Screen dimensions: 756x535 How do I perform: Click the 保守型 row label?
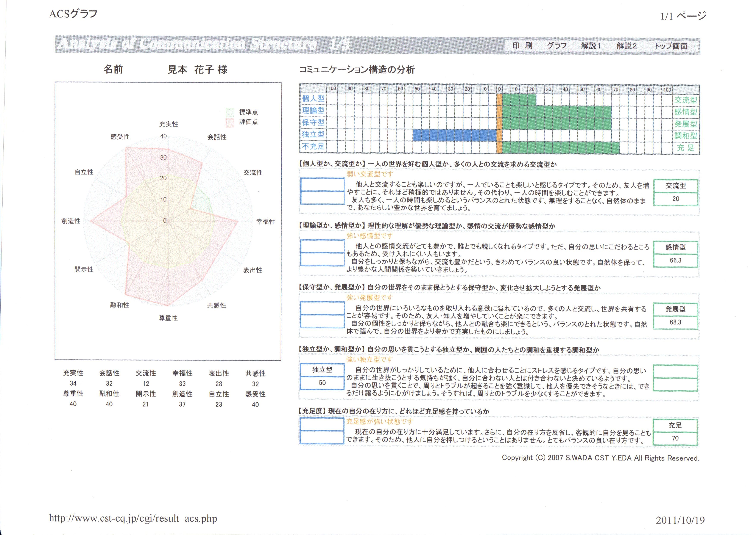(x=313, y=122)
